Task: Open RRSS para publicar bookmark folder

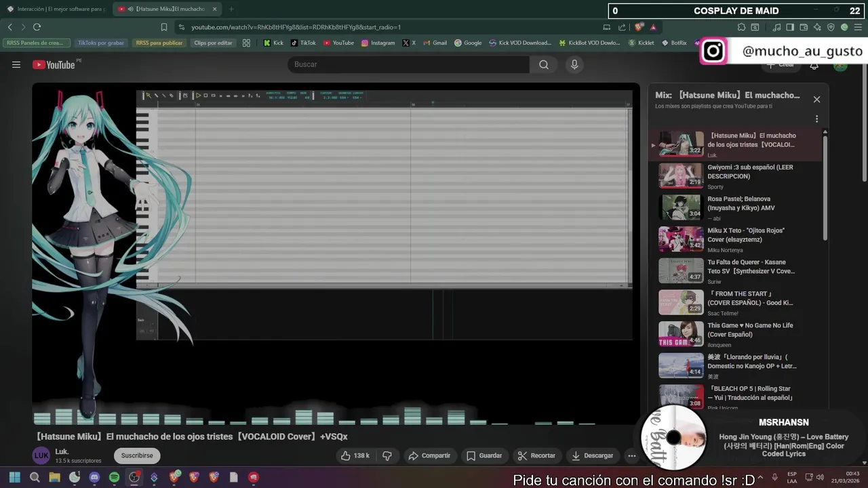Action: [159, 43]
